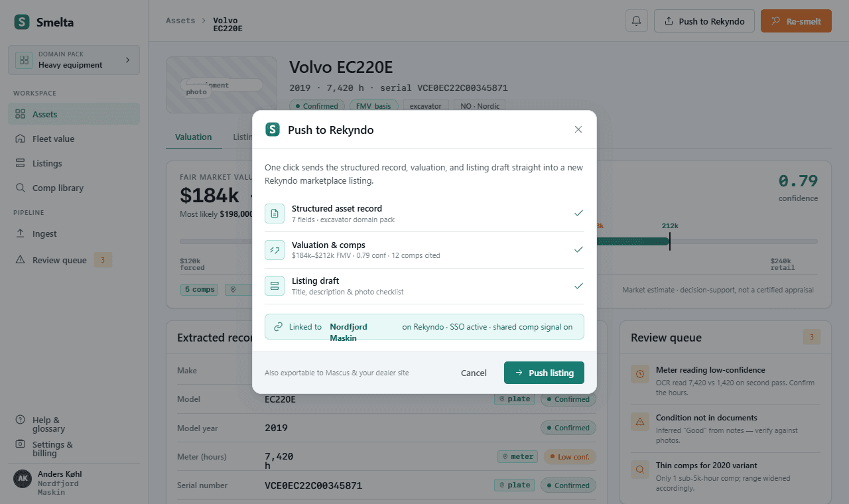Click the Review queue warning triangle icon
The image size is (849, 504).
[20, 260]
